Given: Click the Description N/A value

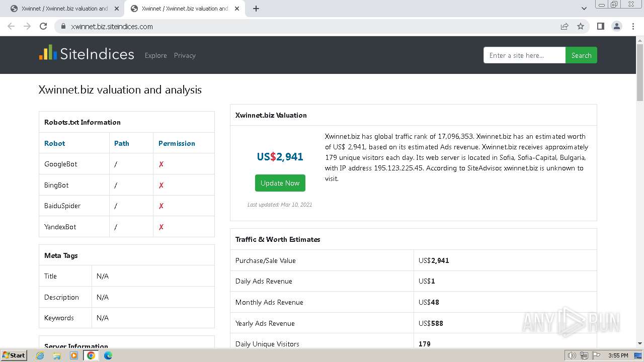Looking at the screenshot, I should (103, 297).
